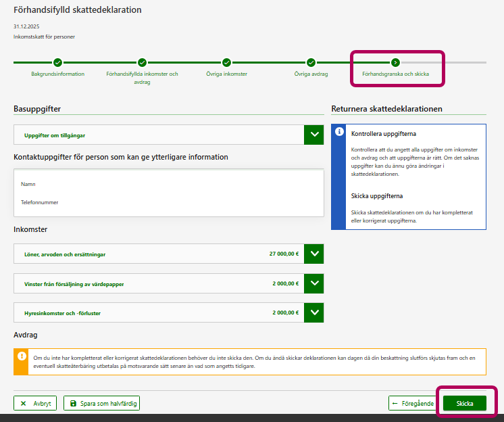Jump to Övriga avdrag step label

point(311,74)
